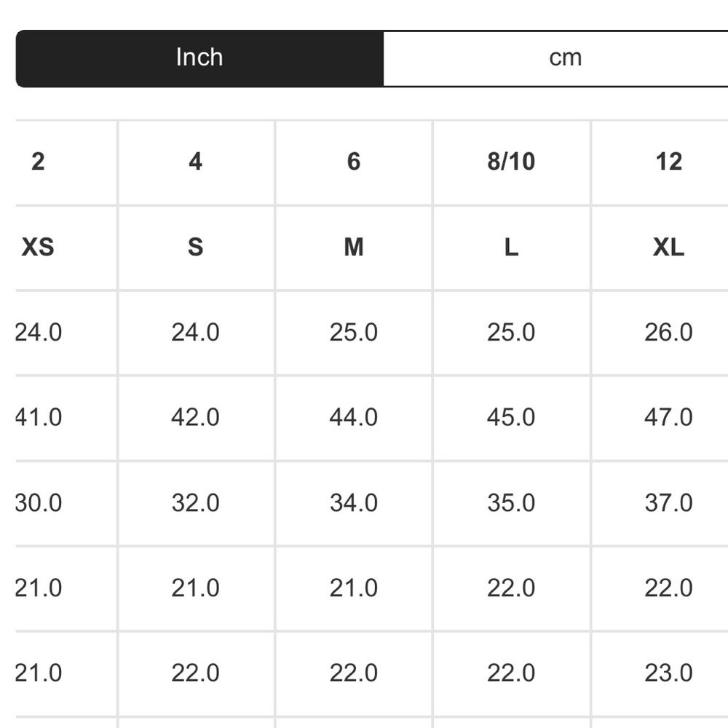
Task: Click the M size header cell
Action: point(354,248)
